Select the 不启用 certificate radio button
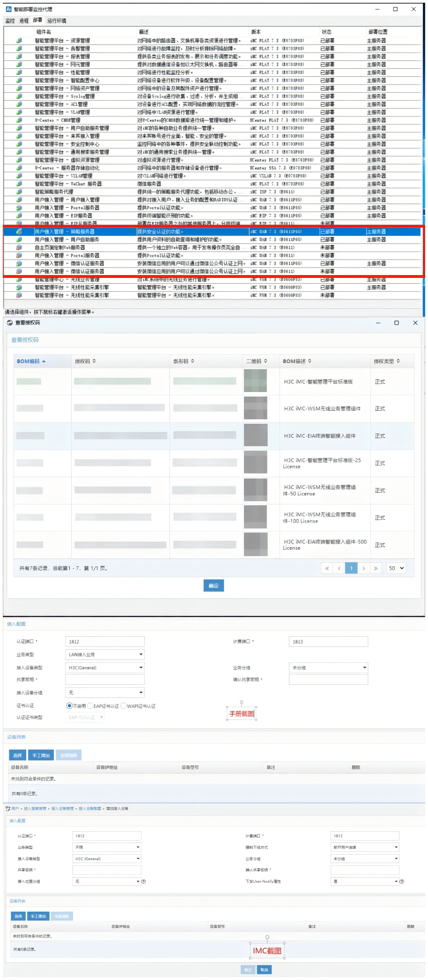This screenshot has width=428, height=980. tap(69, 706)
